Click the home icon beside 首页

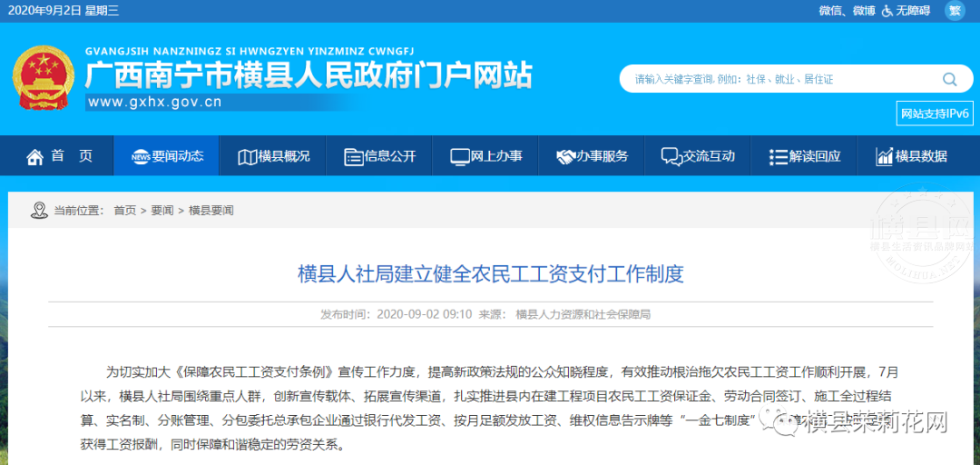(35, 156)
